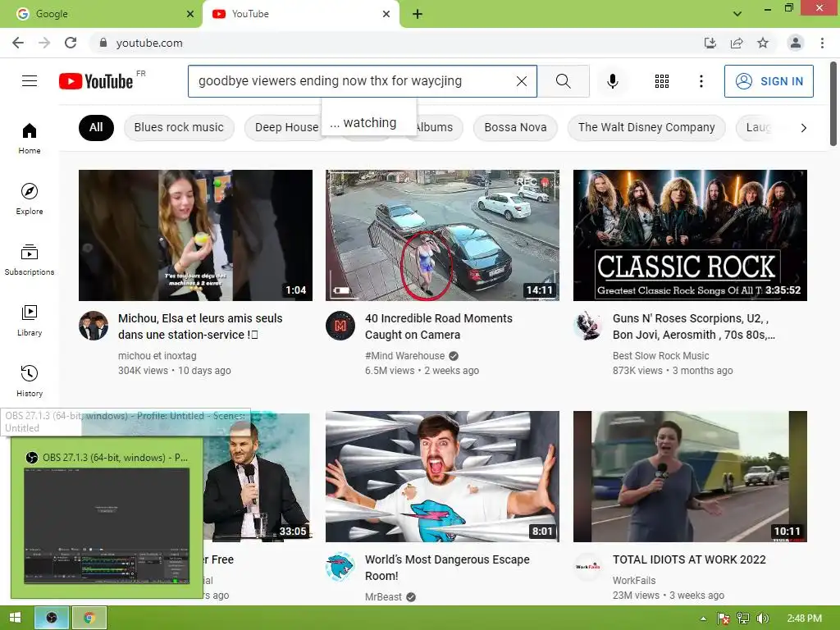Open the 2:48 PM taskbar clock
The width and height of the screenshot is (840, 630).
click(x=805, y=619)
